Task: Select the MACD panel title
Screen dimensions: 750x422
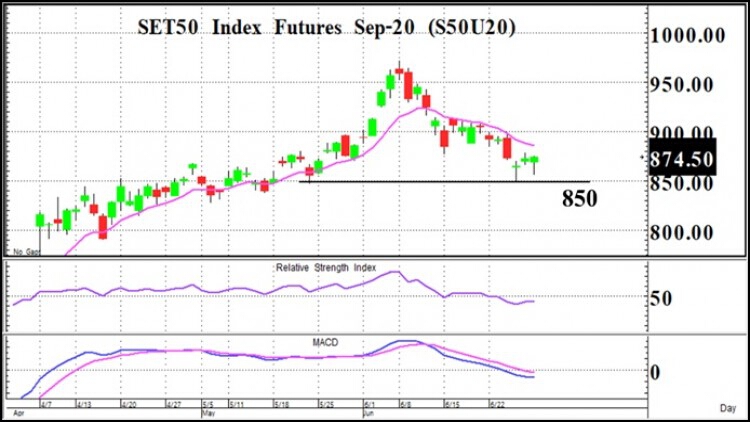Action: 325,343
